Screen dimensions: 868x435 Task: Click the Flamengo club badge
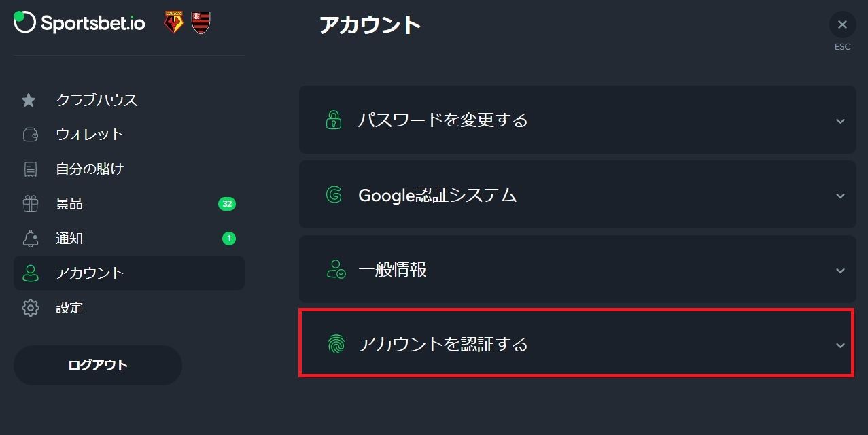click(x=200, y=21)
